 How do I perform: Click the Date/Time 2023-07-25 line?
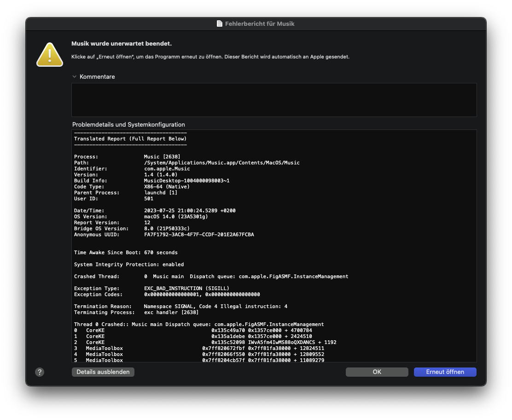[x=155, y=210]
